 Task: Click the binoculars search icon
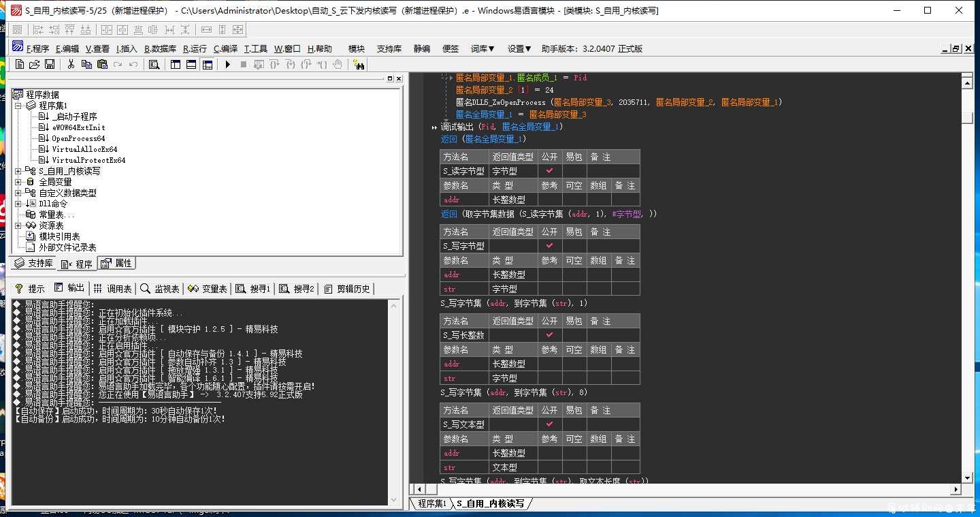(359, 64)
